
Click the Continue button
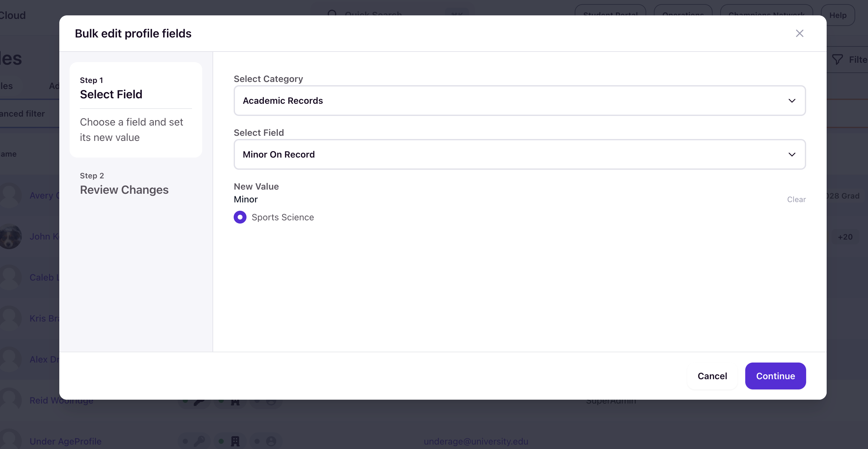(775, 376)
